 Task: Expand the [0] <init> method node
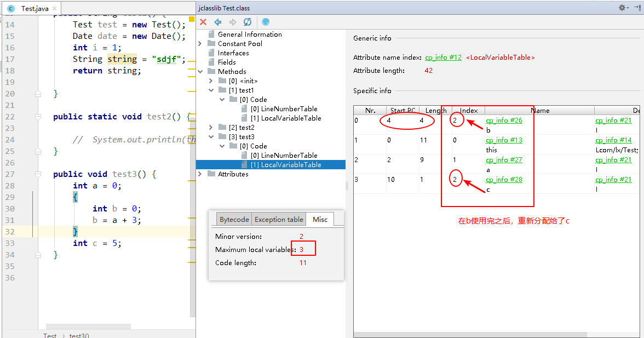[x=211, y=81]
